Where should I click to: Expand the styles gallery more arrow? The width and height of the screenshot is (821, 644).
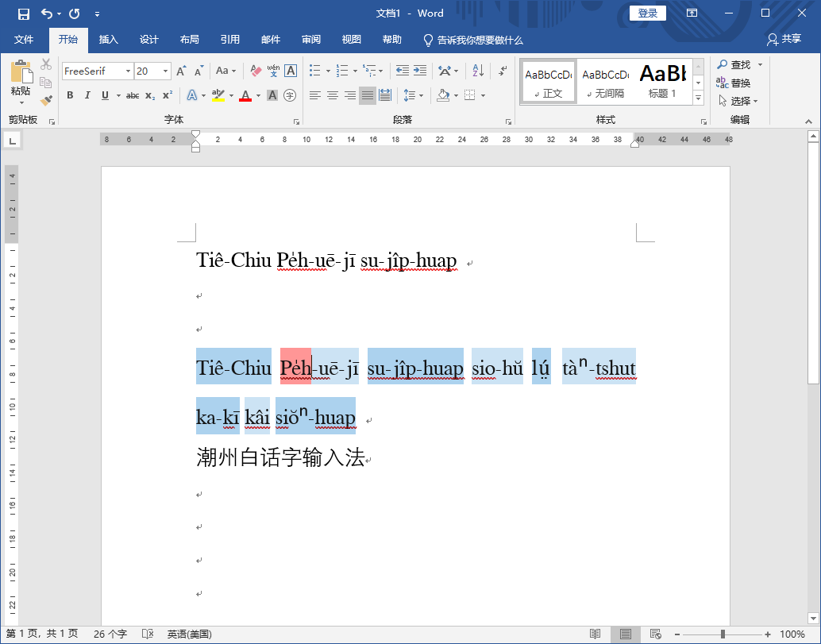pos(698,98)
